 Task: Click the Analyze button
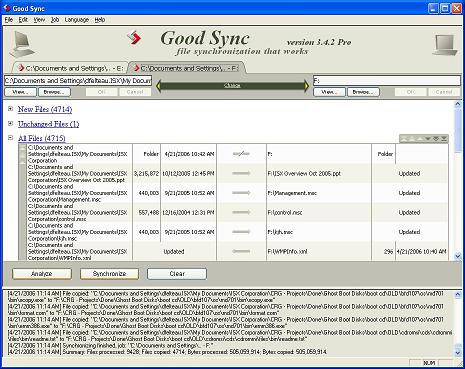[x=42, y=274]
